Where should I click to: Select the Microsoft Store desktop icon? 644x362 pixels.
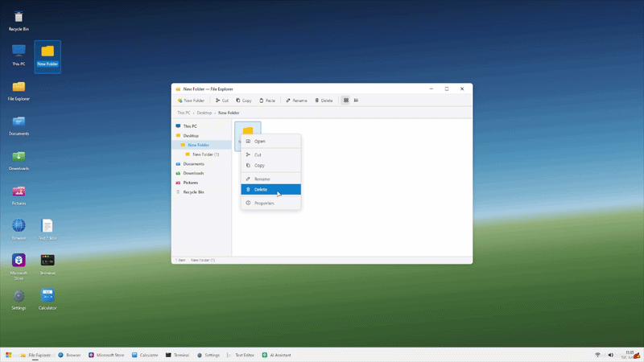pyautogui.click(x=19, y=267)
